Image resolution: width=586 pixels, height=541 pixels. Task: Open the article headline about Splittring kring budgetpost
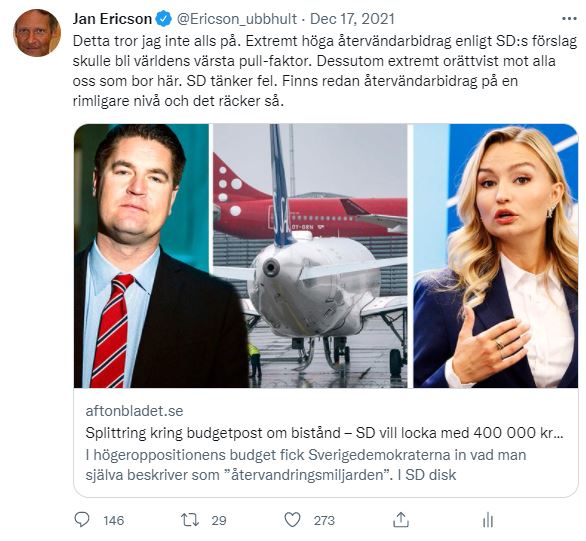click(x=324, y=433)
